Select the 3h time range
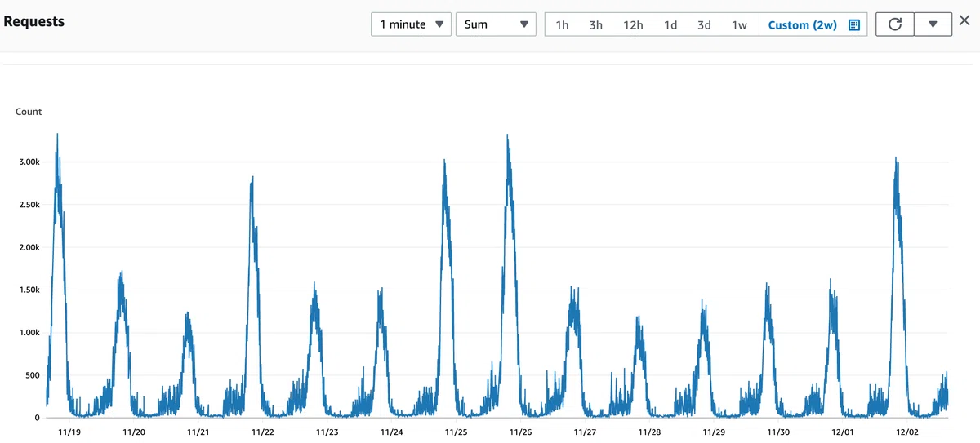 [595, 24]
